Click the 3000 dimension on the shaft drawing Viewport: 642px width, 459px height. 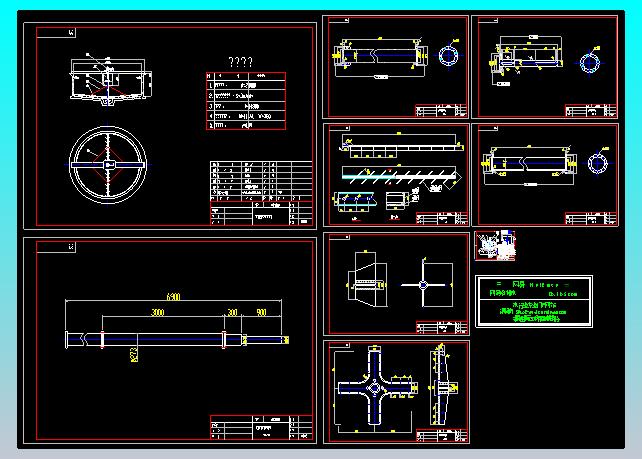[158, 313]
